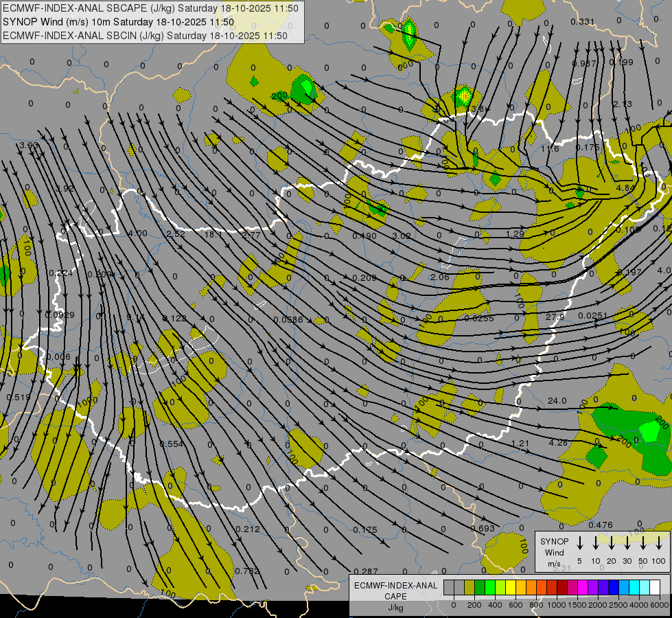Pick the bright magenta CAPE legend swatch
The image size is (672, 618).
[583, 587]
